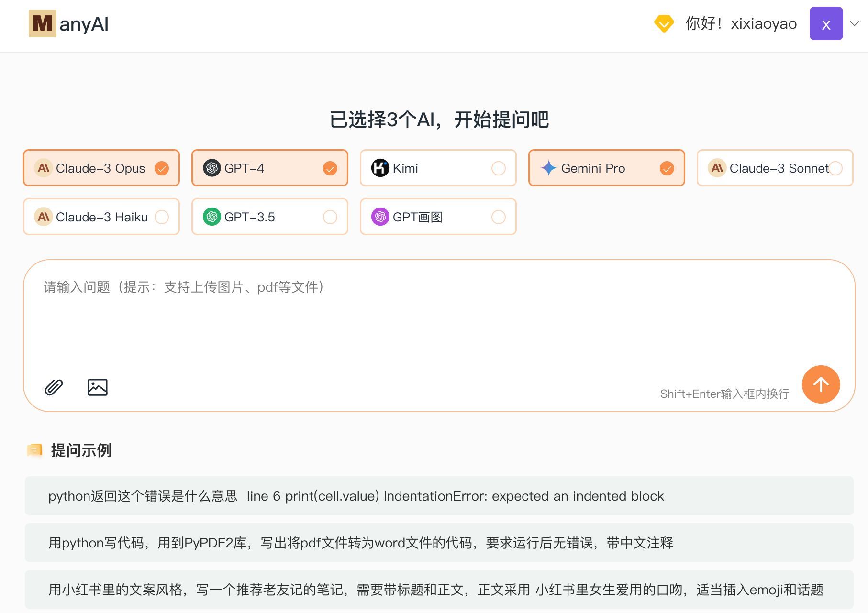Image resolution: width=868 pixels, height=613 pixels.
Task: Click the ManyAI logo
Action: point(69,23)
